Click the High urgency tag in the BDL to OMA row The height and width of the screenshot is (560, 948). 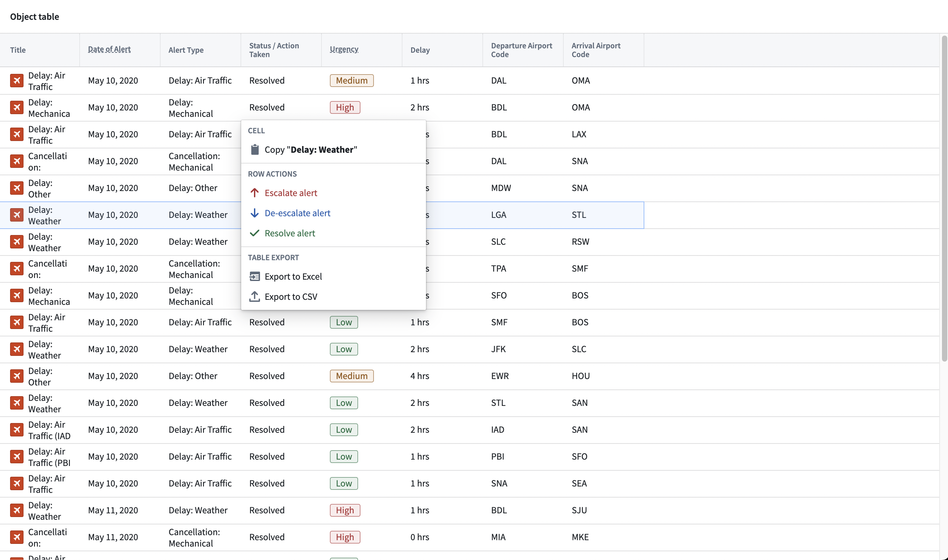pos(345,107)
